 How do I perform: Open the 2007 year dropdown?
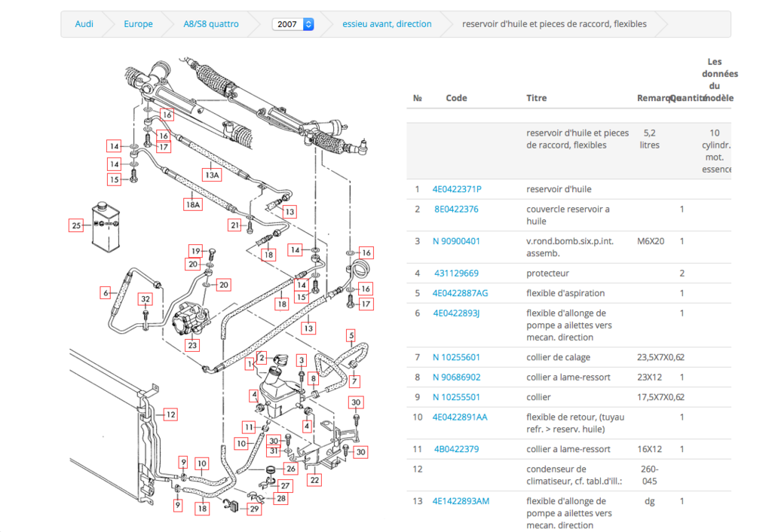(293, 24)
